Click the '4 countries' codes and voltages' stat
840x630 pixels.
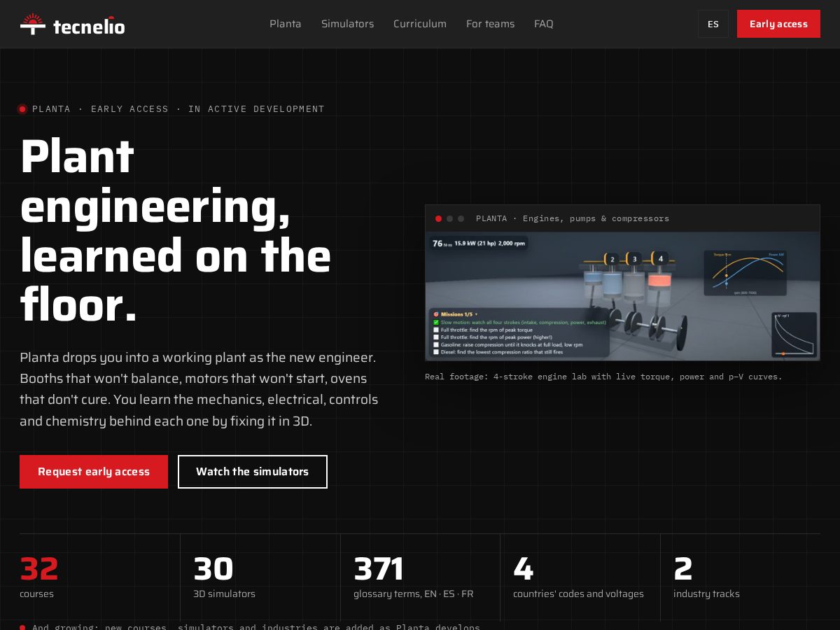(x=578, y=577)
